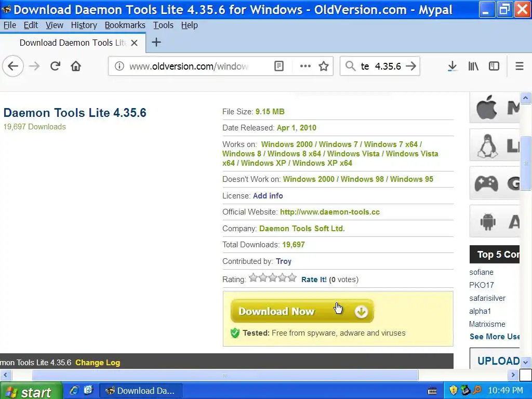Open the page actions three-dot menu
This screenshot has width=532, height=399.
(305, 66)
